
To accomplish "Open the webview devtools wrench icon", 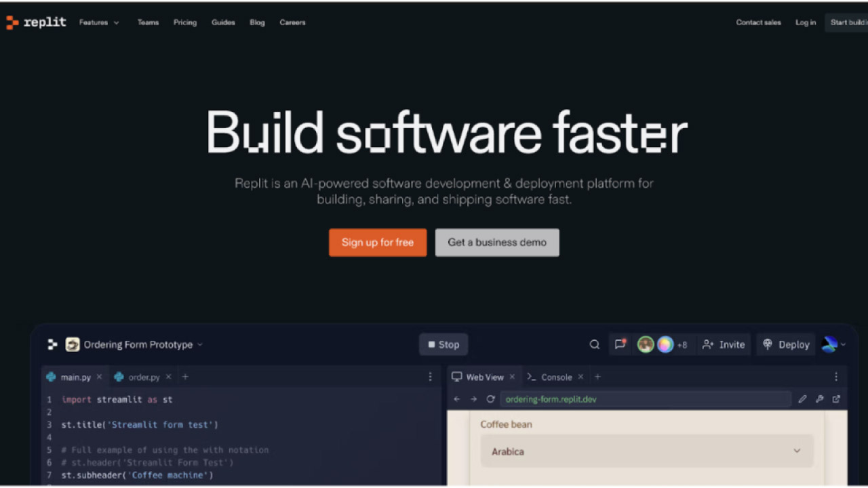I will [x=820, y=399].
